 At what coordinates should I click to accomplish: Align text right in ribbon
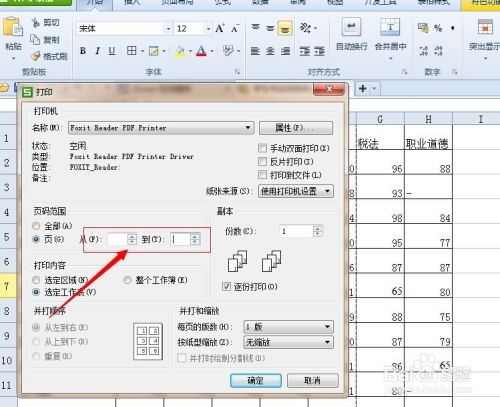pyautogui.click(x=285, y=51)
